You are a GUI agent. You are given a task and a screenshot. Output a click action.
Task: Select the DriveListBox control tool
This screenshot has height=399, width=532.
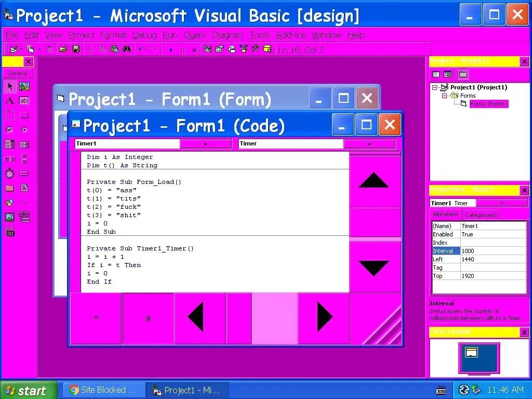(24, 174)
